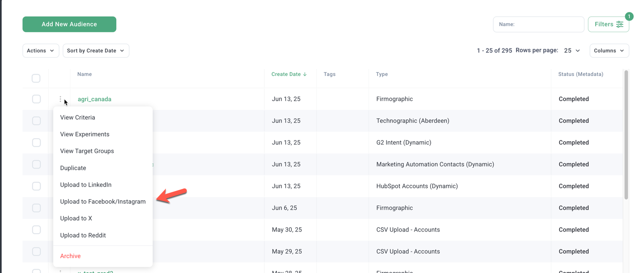Choose Upload to LinkedIn option

[86, 185]
